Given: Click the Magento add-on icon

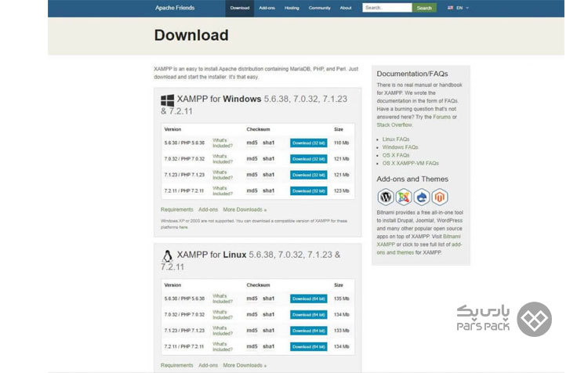Looking at the screenshot, I should [x=440, y=197].
